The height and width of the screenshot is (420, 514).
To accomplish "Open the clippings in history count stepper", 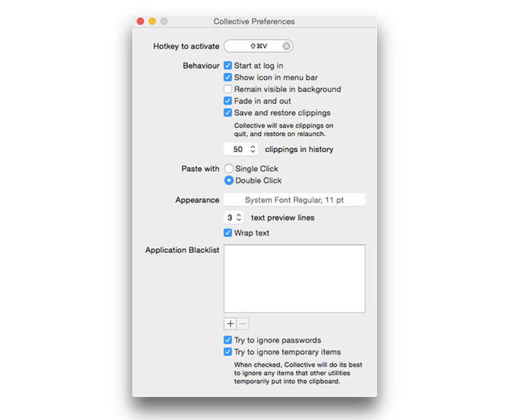I will pos(252,149).
